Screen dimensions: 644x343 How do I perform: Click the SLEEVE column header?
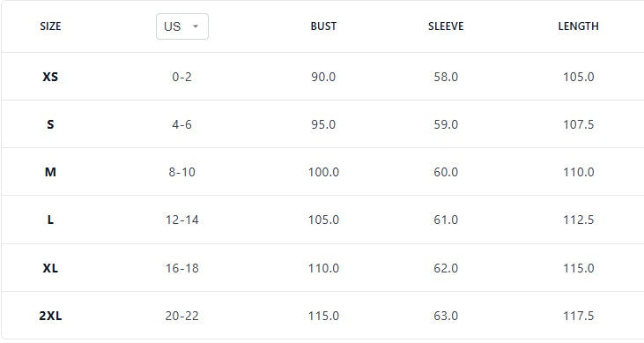446,26
